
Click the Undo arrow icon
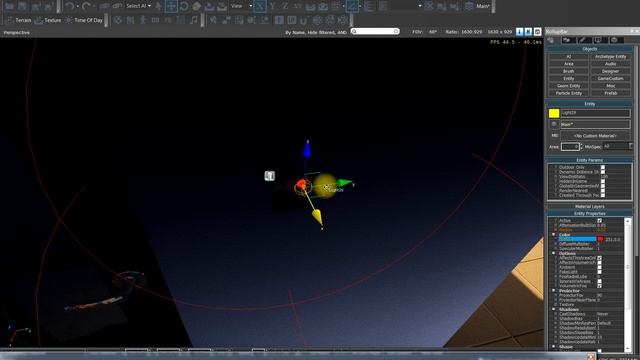70,6
